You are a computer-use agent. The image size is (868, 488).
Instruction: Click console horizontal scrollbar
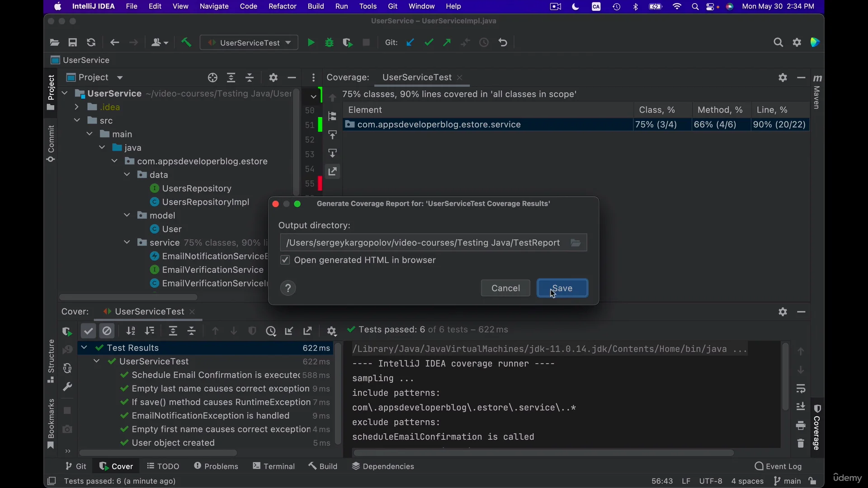click(543, 453)
